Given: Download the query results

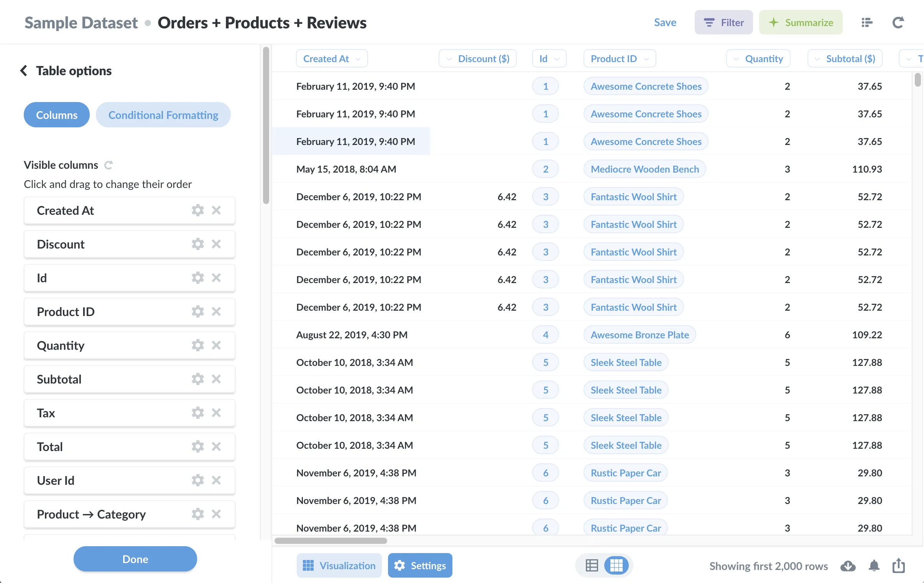Looking at the screenshot, I should pos(848,566).
